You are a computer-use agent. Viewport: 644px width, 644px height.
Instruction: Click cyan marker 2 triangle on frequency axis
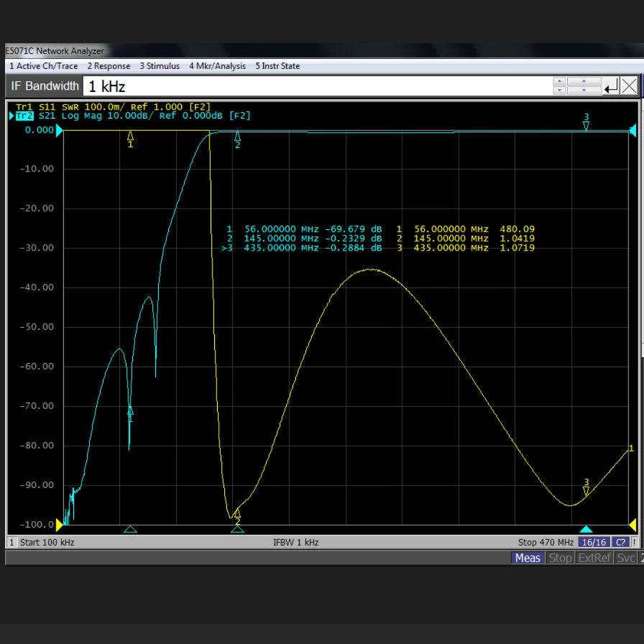(x=237, y=530)
